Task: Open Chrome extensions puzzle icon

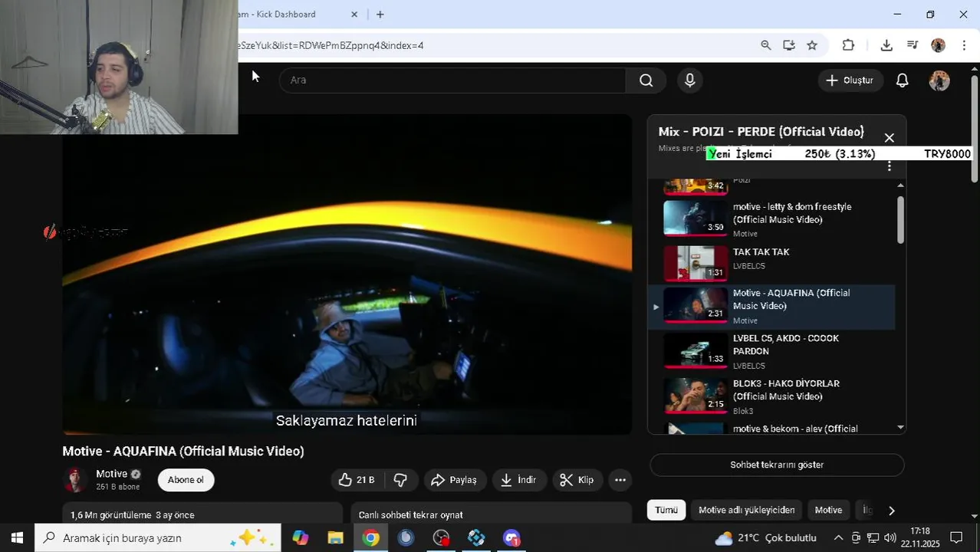Action: pyautogui.click(x=848, y=45)
